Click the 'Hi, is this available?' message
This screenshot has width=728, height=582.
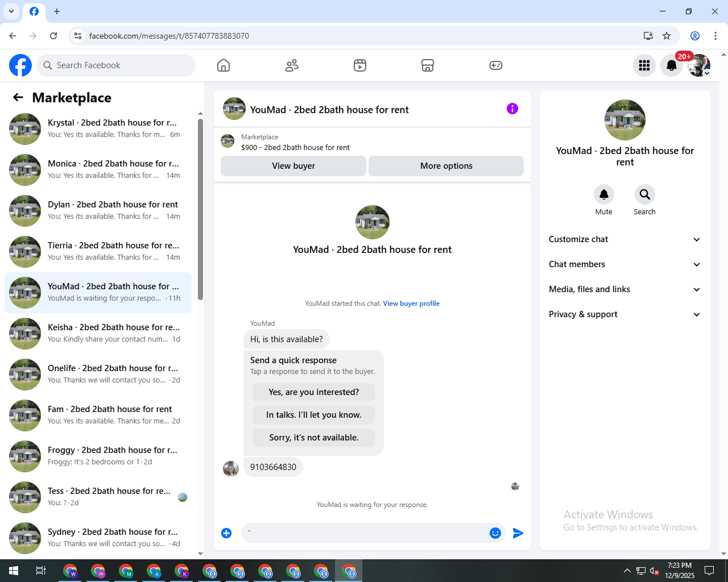(287, 339)
